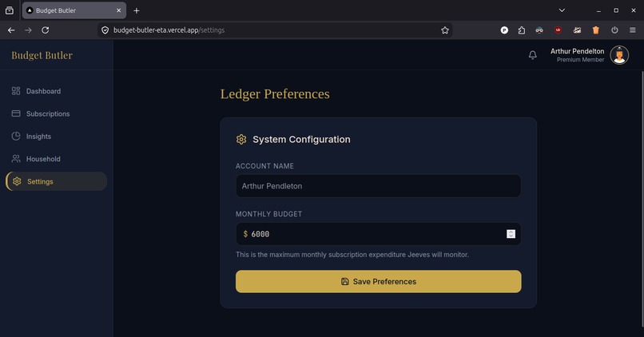Click the Insights pie chart icon

point(16,137)
